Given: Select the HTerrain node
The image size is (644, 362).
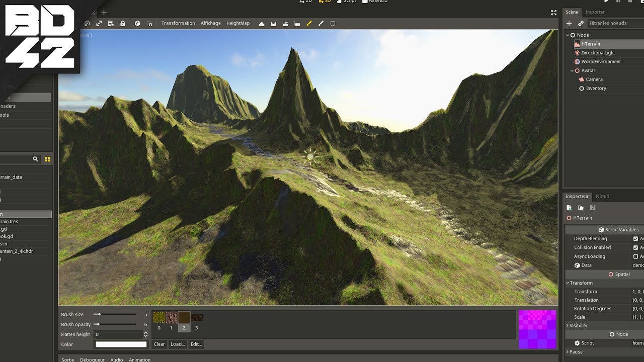Looking at the screenshot, I should (590, 44).
